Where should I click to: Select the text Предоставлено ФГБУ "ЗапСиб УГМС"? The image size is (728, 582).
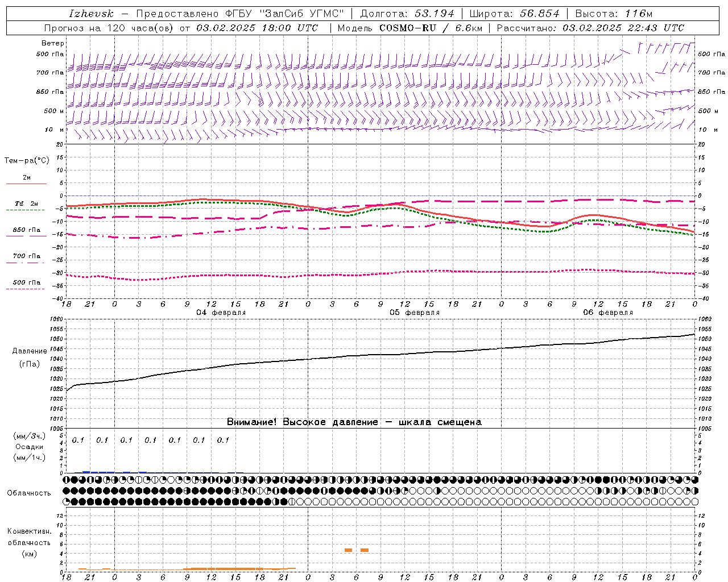pos(241,14)
